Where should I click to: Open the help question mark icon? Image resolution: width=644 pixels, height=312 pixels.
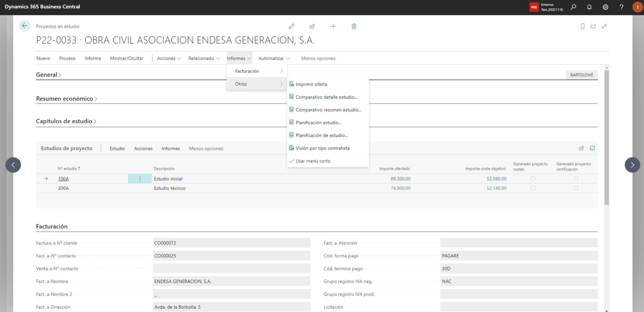621,7
